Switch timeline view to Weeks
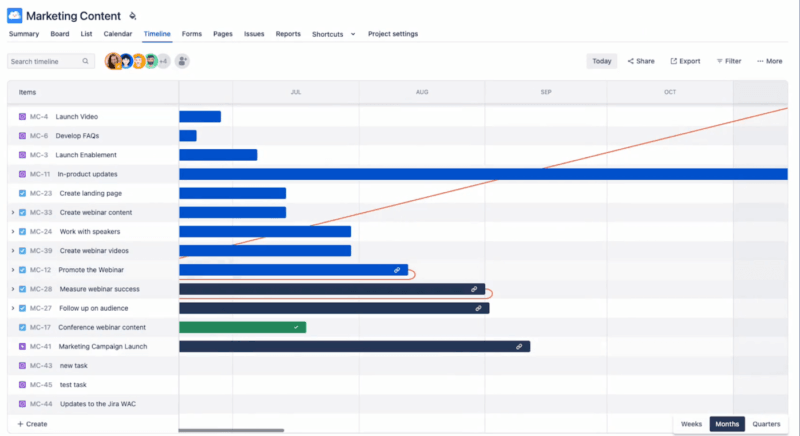This screenshot has height=436, width=800. [691, 424]
